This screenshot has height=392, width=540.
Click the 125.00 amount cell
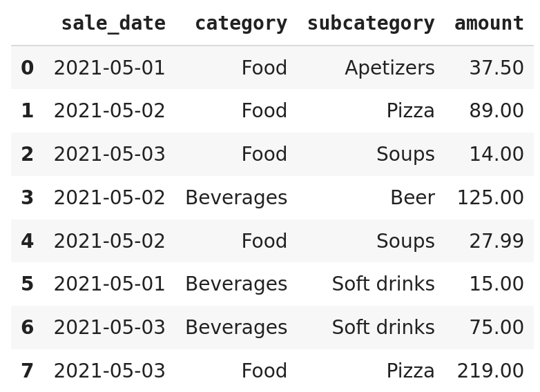coord(490,198)
